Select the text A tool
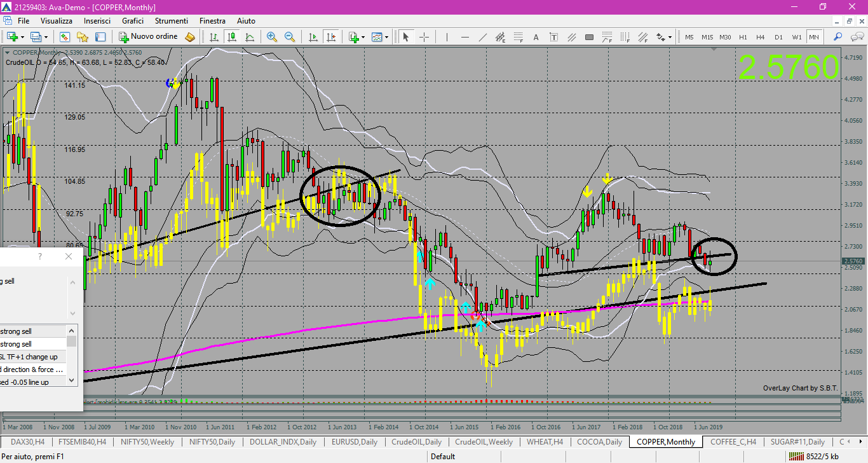 [536, 37]
